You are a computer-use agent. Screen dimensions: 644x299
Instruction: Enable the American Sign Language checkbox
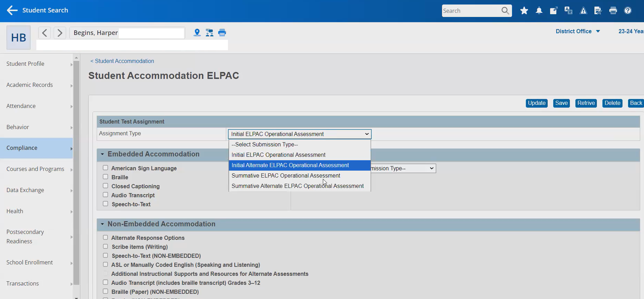point(105,168)
